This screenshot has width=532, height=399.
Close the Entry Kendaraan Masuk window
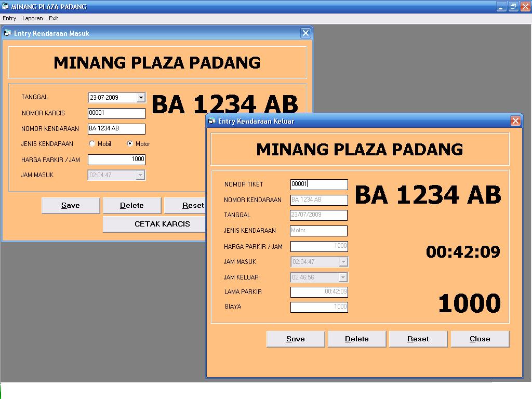[x=305, y=33]
